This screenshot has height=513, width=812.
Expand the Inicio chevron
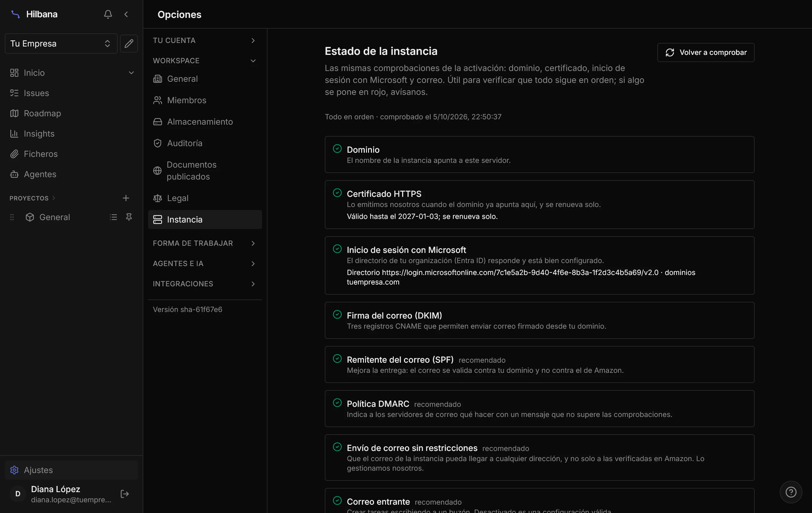(131, 73)
